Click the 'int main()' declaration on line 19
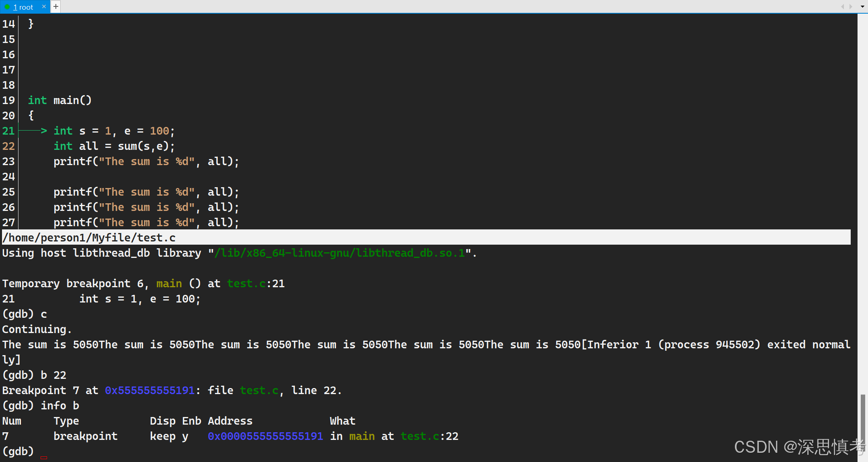 (60, 100)
